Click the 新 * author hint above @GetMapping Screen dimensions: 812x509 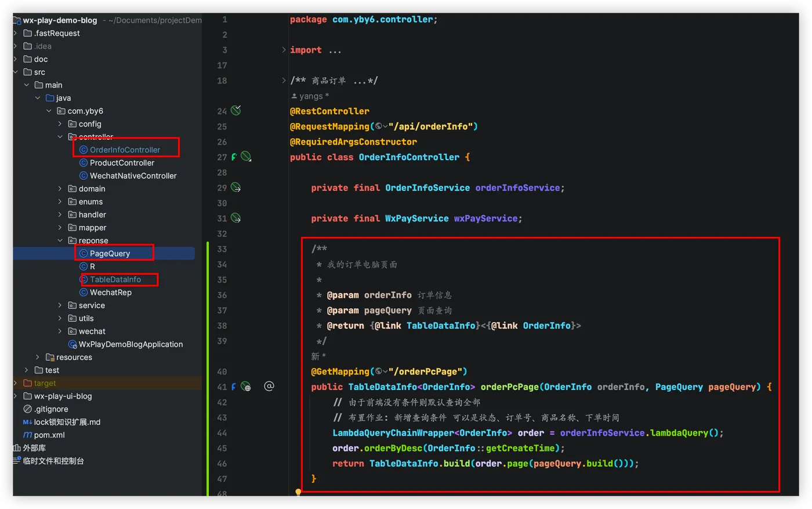pos(318,356)
